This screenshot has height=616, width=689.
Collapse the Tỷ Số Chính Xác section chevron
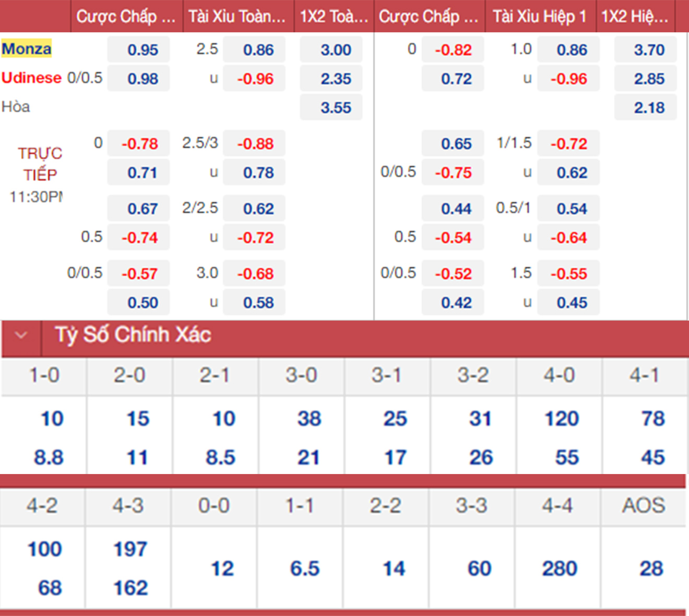pyautogui.click(x=21, y=335)
